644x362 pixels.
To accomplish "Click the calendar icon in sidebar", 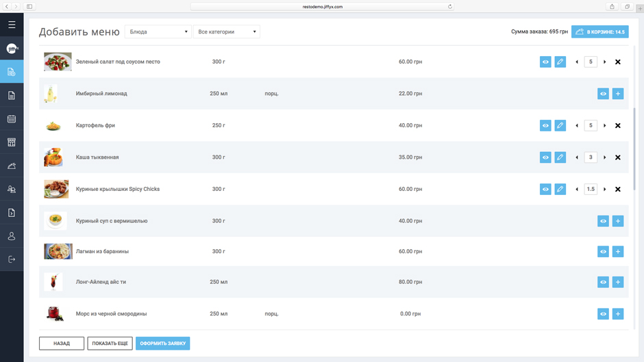I will point(12,119).
